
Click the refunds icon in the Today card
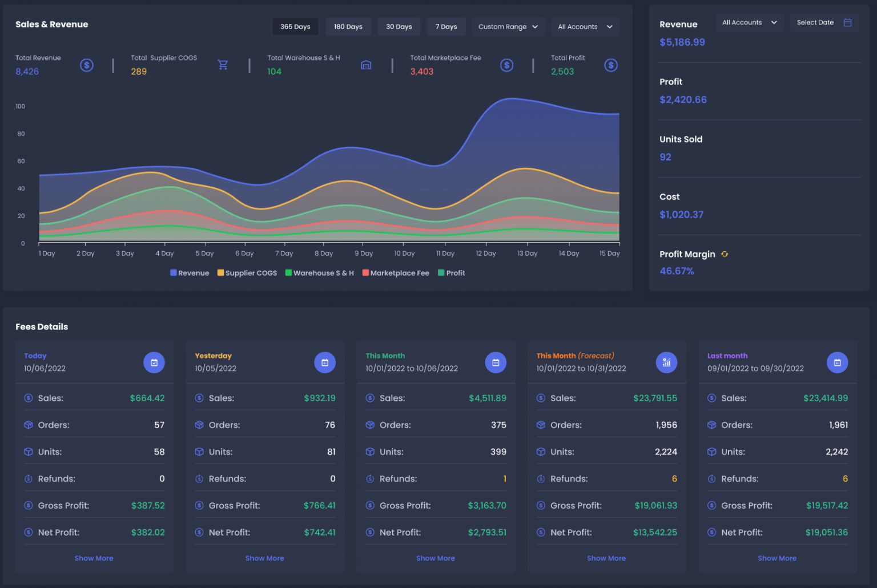click(x=28, y=478)
